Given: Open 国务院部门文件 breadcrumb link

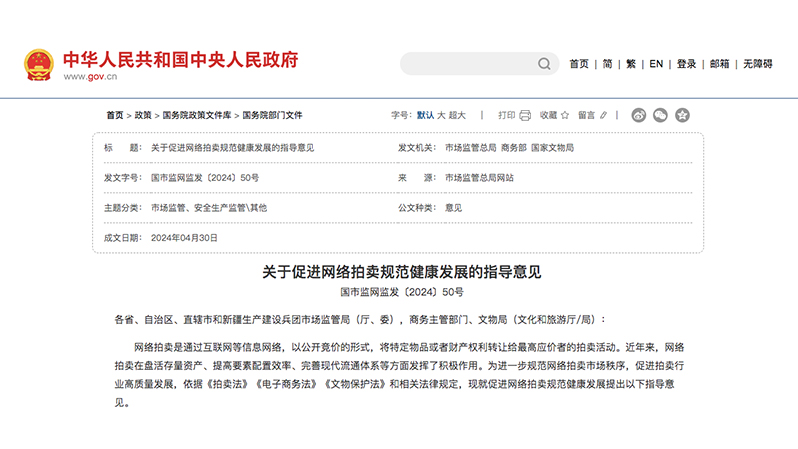Looking at the screenshot, I should 272,115.
